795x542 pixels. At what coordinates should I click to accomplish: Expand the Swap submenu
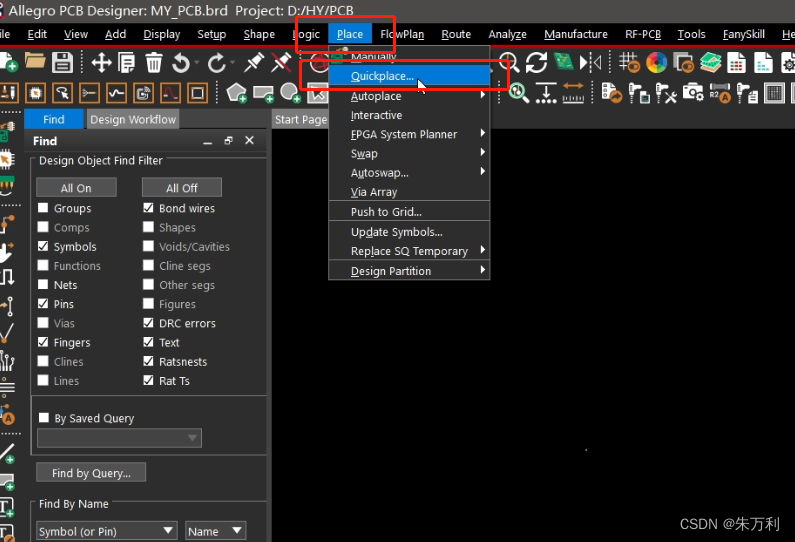409,154
